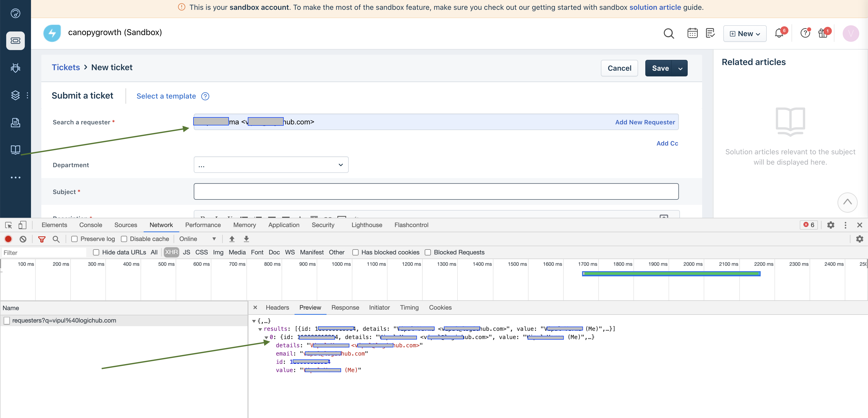Toggle the DevTools device toolbar icon

click(x=22, y=225)
